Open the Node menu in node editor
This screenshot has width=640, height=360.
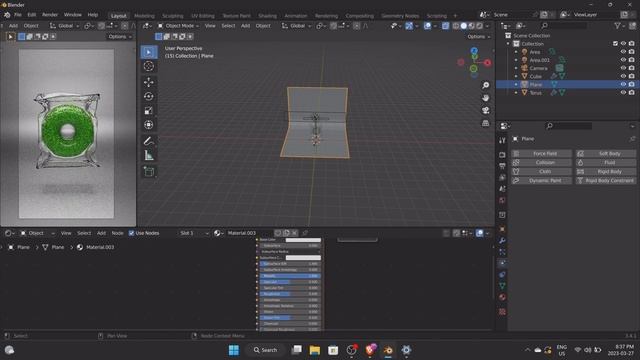117,233
